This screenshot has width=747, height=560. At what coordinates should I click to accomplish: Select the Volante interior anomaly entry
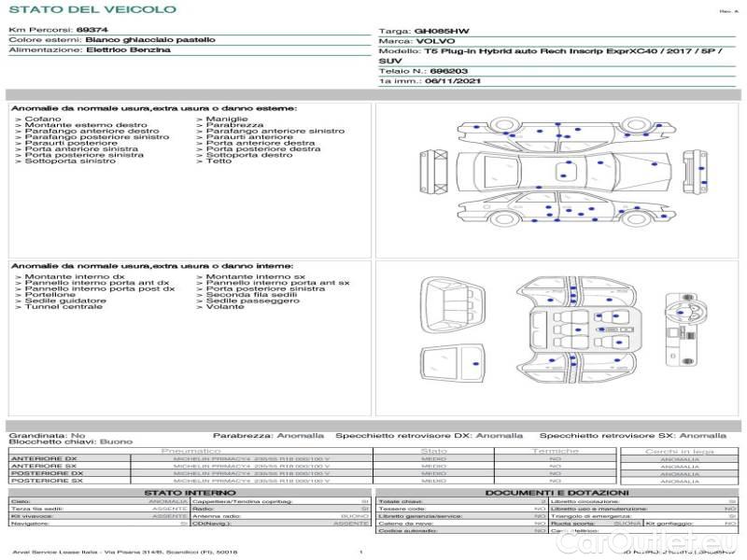pyautogui.click(x=224, y=307)
